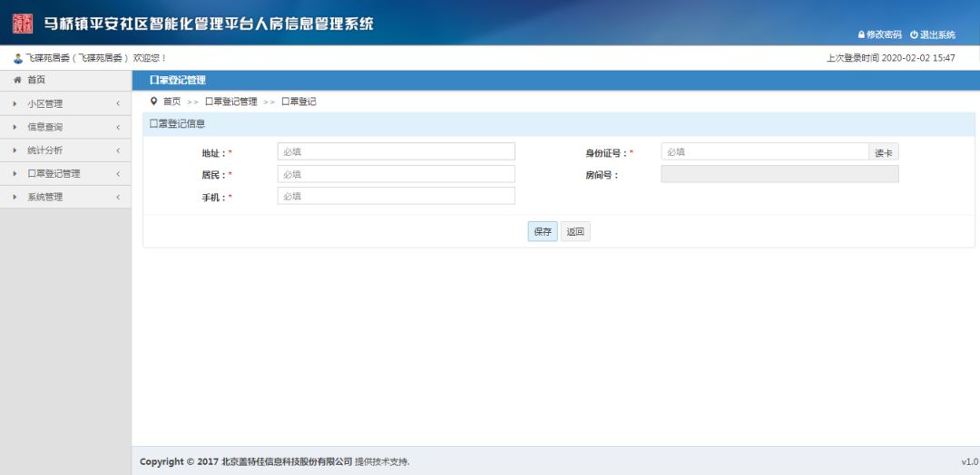Click the 上次登录时间 2020-02-02 15:47 text
Image resolution: width=980 pixels, height=475 pixels.
[x=891, y=58]
